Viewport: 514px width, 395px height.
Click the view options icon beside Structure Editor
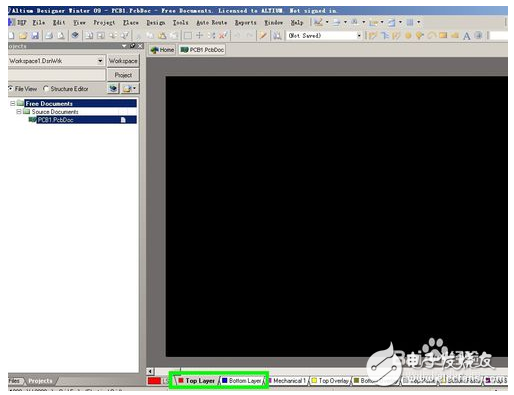pos(113,89)
